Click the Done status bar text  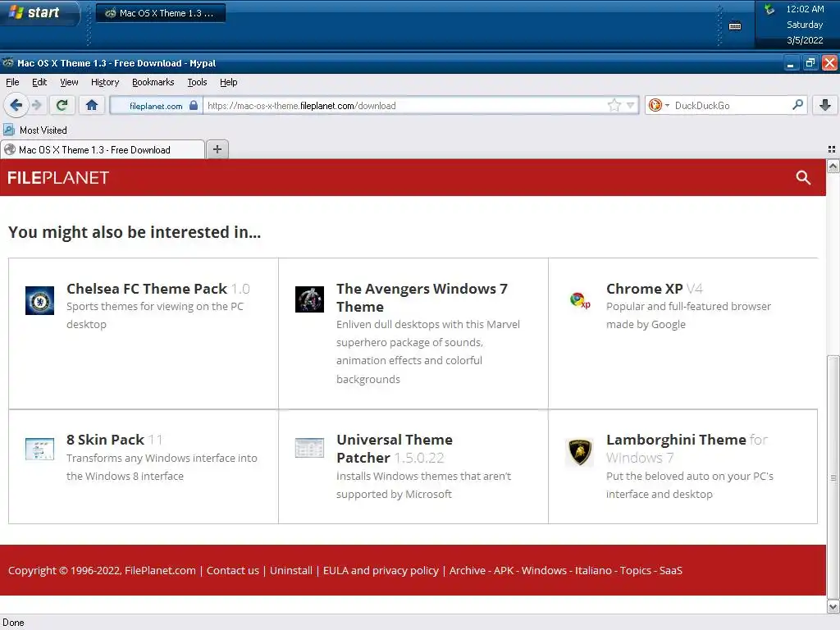[13, 623]
